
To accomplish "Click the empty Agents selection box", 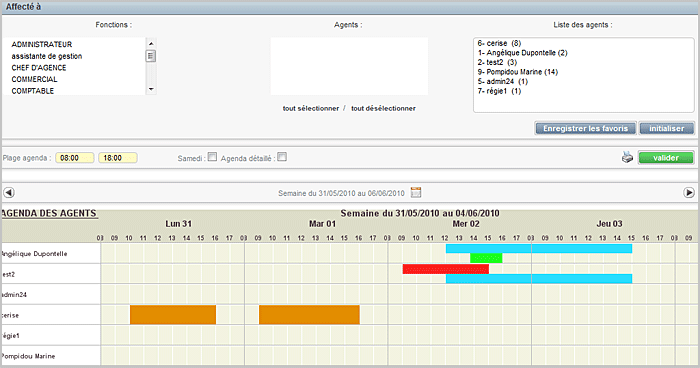I will [349, 66].
